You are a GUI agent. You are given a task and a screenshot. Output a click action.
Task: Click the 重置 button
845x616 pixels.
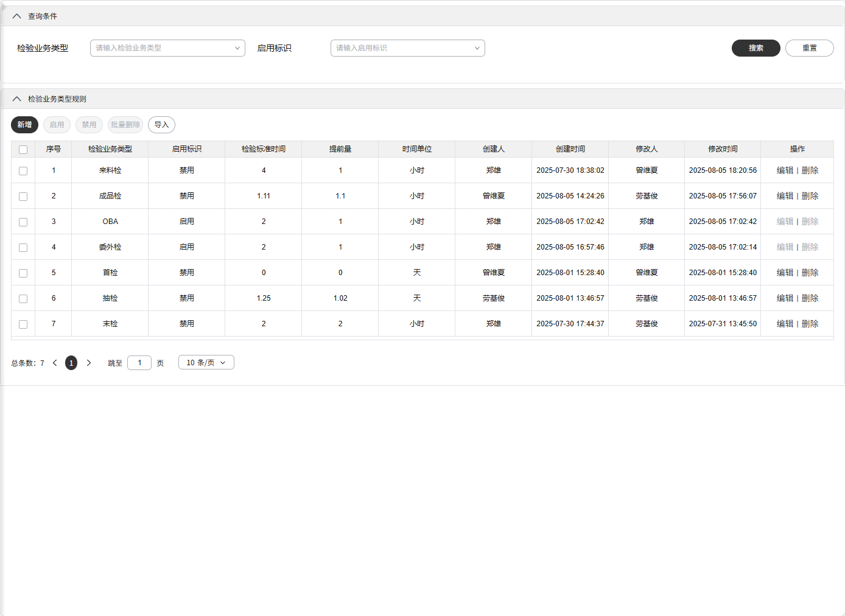point(809,48)
